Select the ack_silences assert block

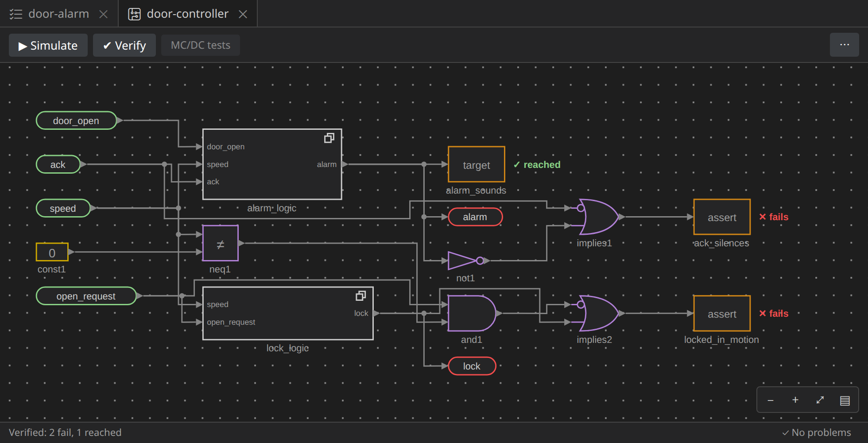point(722,217)
